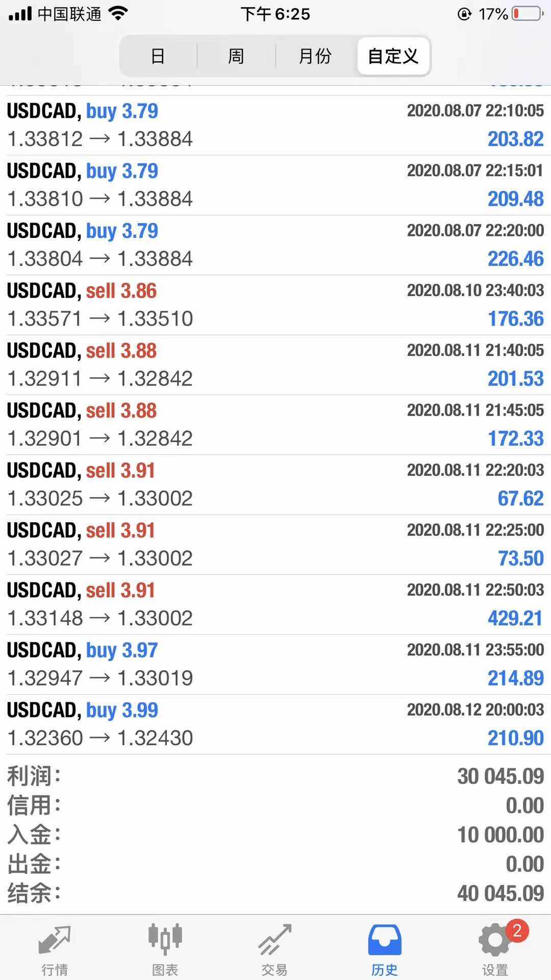Image resolution: width=551 pixels, height=980 pixels.
Task: Select the 自定义 custom period tab
Action: [x=393, y=56]
